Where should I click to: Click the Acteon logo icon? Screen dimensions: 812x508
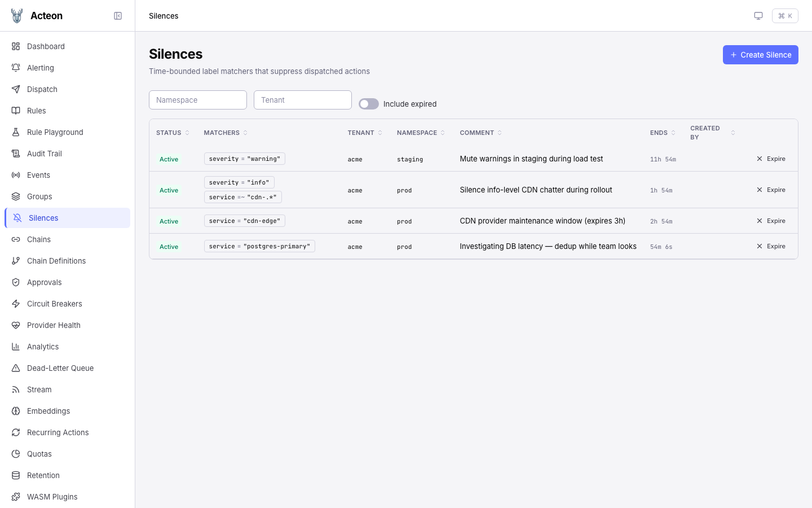click(17, 16)
